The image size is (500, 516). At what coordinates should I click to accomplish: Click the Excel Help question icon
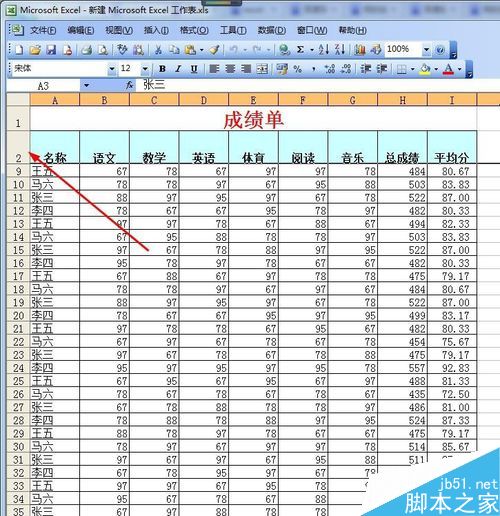click(x=440, y=50)
